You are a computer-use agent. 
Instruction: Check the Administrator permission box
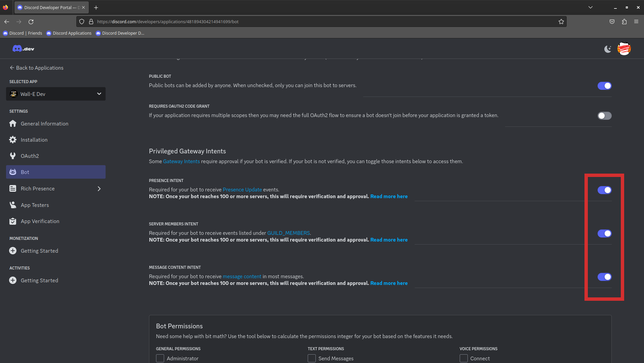[160, 358]
